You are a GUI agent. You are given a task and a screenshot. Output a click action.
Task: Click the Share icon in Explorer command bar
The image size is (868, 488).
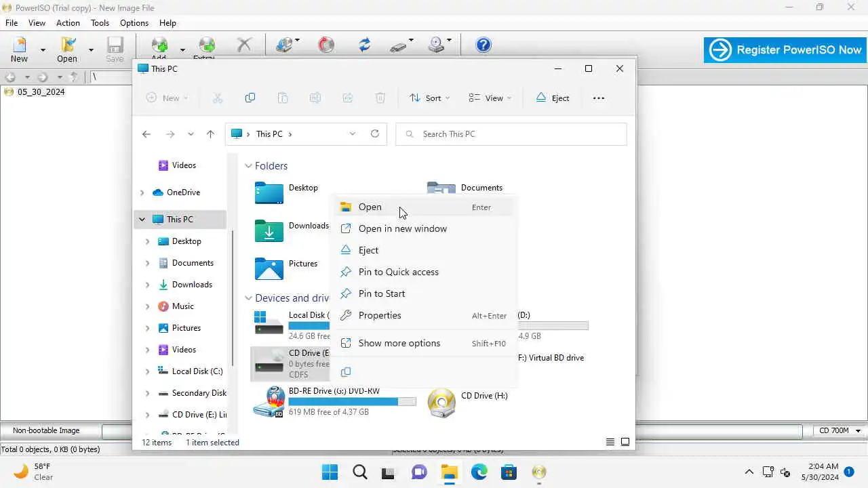click(348, 98)
